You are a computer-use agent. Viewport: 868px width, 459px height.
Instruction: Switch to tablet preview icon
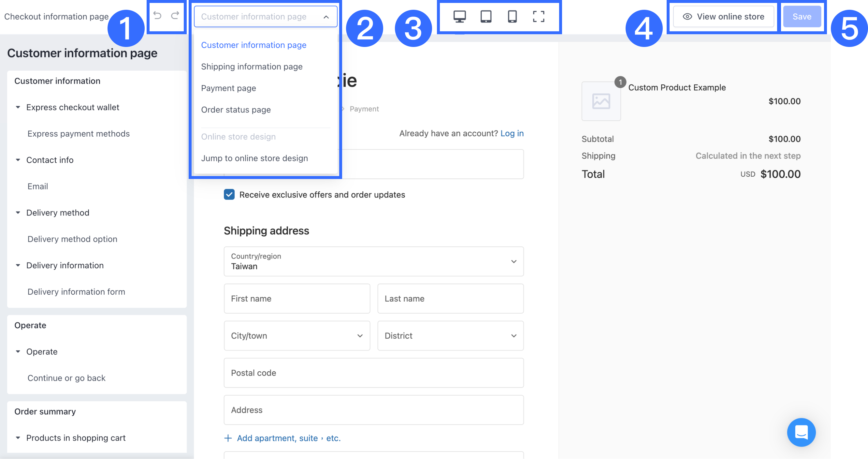pyautogui.click(x=485, y=16)
